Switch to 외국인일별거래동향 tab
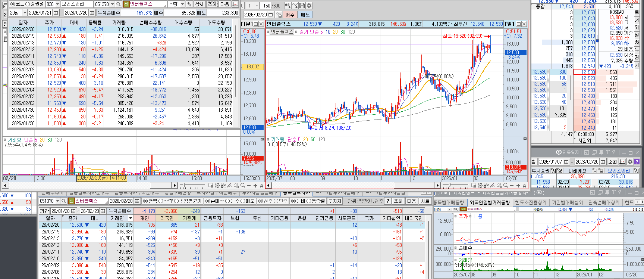The image size is (644, 279). (490, 202)
